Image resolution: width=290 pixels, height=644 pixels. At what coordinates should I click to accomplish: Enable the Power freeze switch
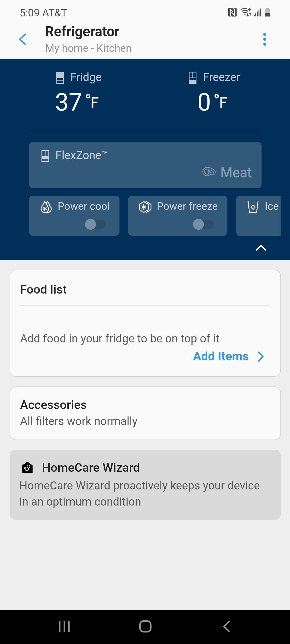click(x=203, y=224)
